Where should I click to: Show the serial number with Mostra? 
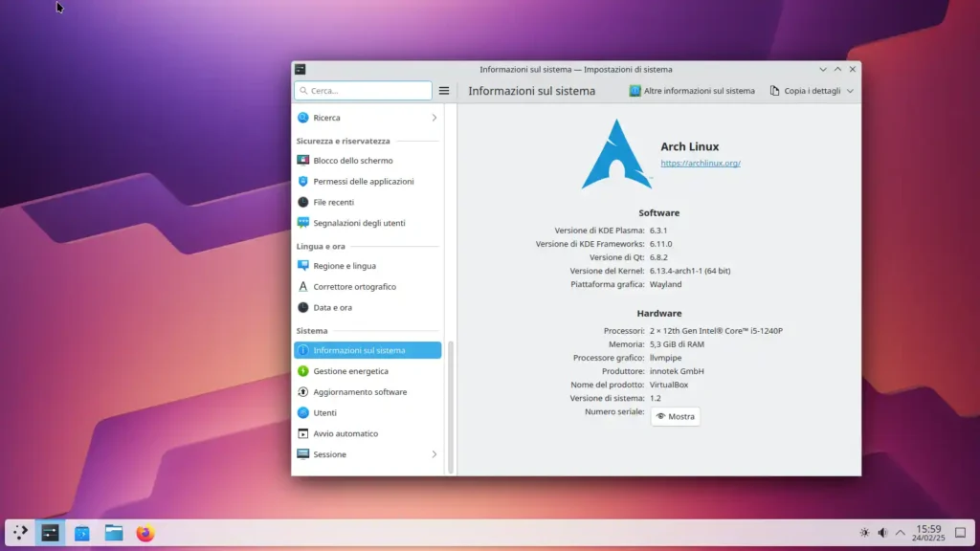click(676, 416)
